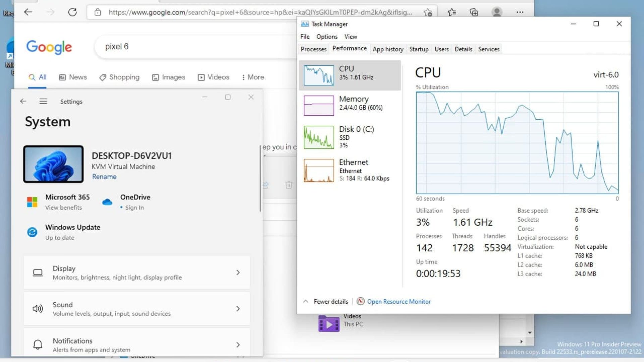The image size is (644, 362).
Task: Open the browser Collections icon
Action: coord(474,12)
